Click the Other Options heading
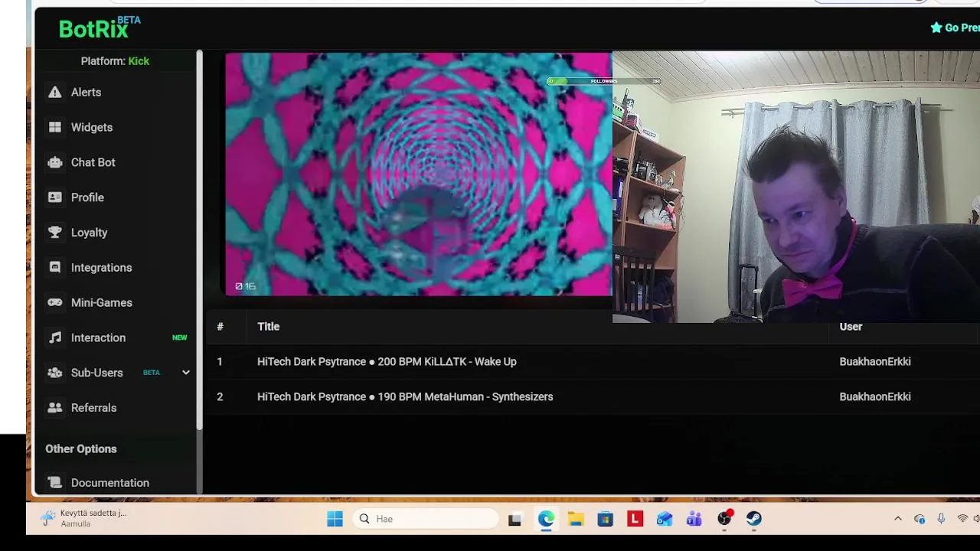Image resolution: width=980 pixels, height=551 pixels. (x=81, y=449)
